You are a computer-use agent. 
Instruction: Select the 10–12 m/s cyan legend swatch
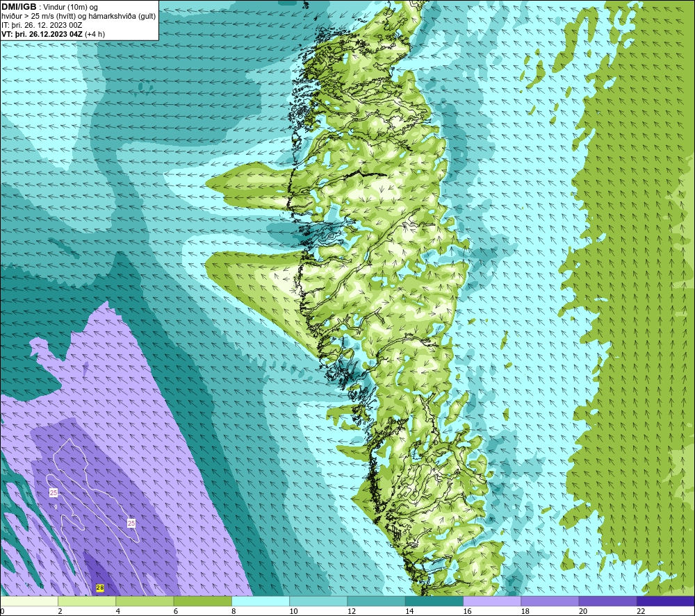318,601
